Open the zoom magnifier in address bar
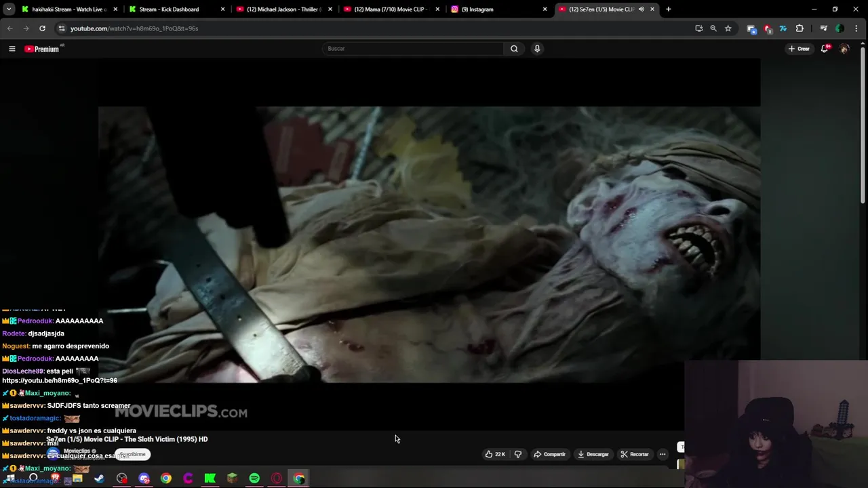The width and height of the screenshot is (868, 488). [x=713, y=28]
